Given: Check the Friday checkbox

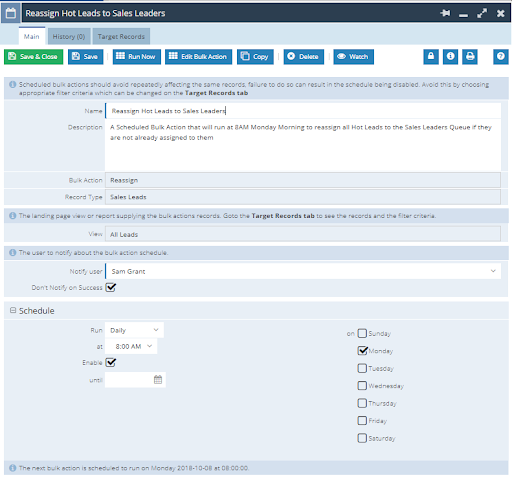Looking at the screenshot, I should point(362,420).
